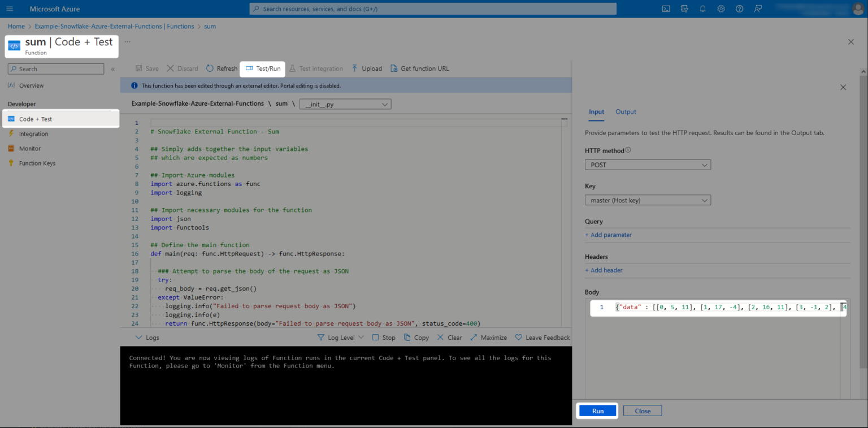Clear the Logs console
Screen dimensions: 868x428
point(449,337)
